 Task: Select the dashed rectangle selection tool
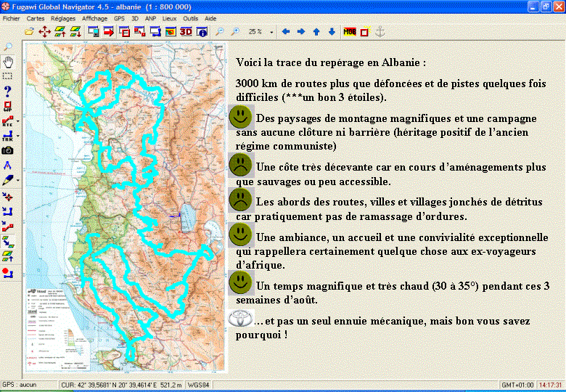click(7, 76)
